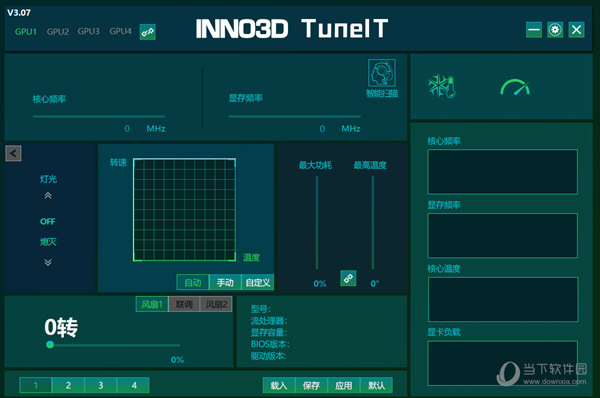Viewport: 600px width, 398px height.
Task: Open the settings gear in title bar
Action: (x=555, y=30)
